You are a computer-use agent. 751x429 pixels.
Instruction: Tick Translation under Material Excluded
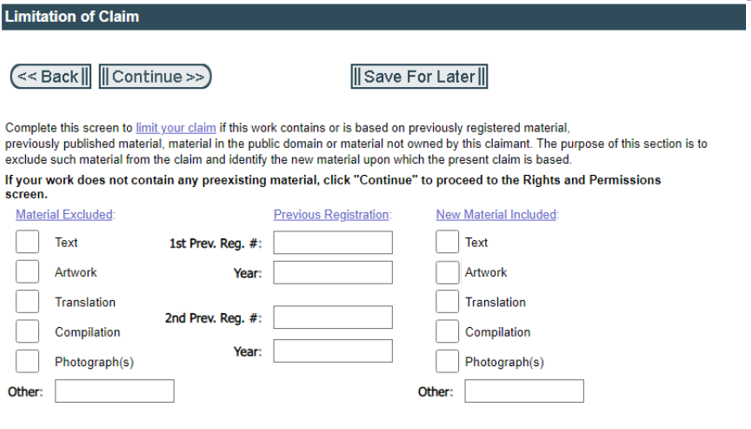click(x=28, y=302)
